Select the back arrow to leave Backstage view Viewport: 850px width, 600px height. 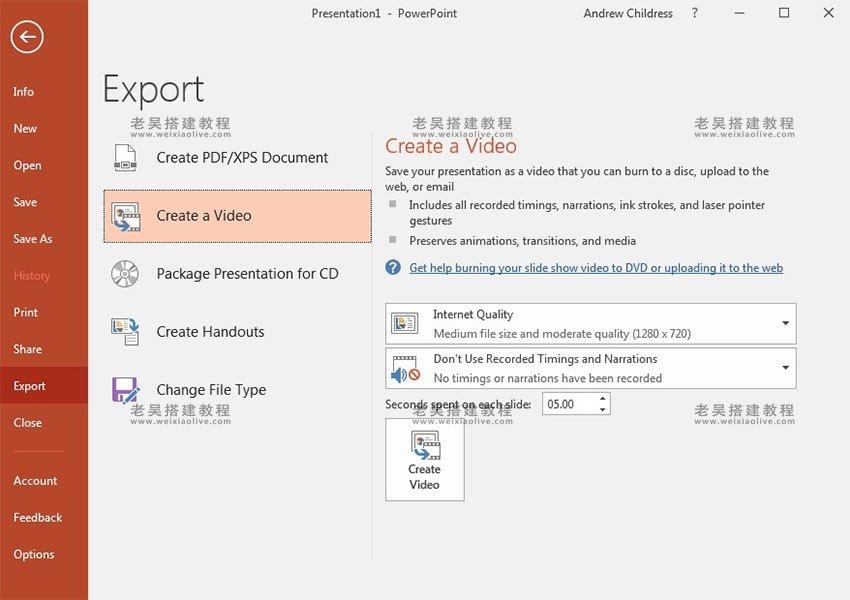click(27, 36)
